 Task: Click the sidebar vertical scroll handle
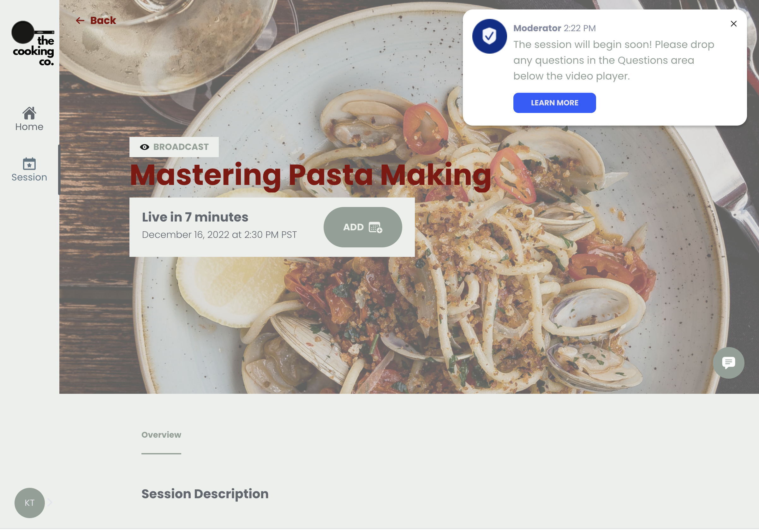pos(59,170)
